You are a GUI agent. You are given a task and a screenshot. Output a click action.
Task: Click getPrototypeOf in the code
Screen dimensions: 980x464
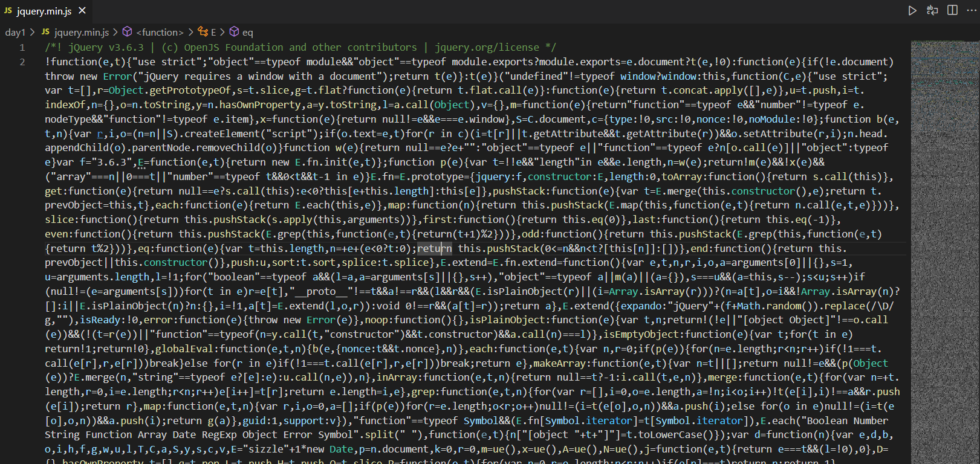[x=190, y=90]
